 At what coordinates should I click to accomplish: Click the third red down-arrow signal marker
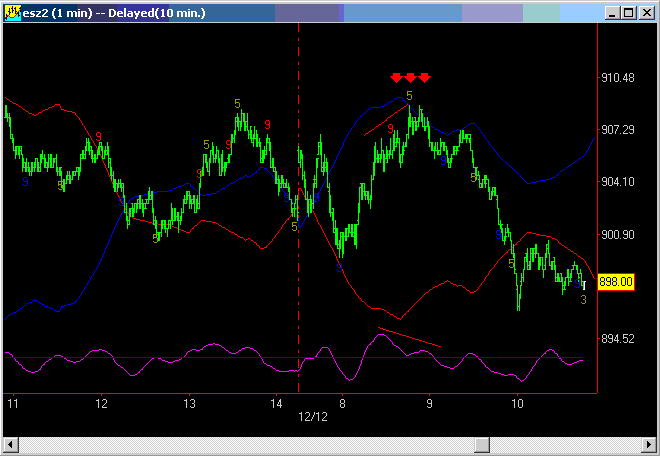[x=424, y=78]
